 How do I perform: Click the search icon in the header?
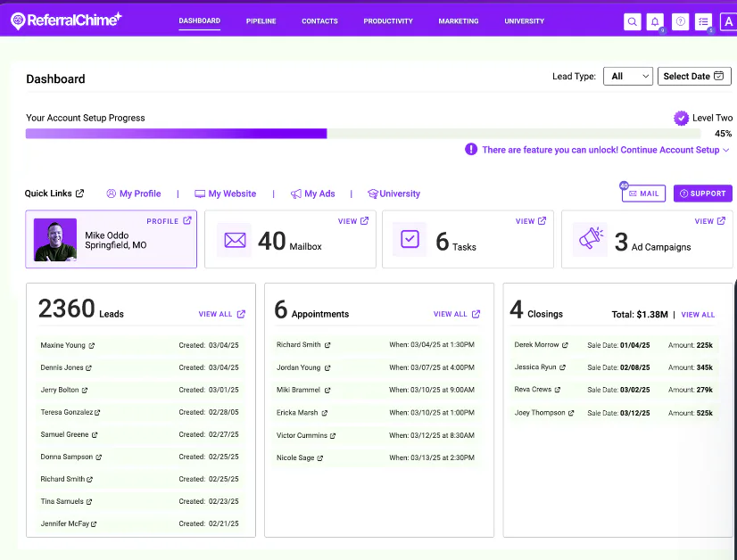point(633,21)
